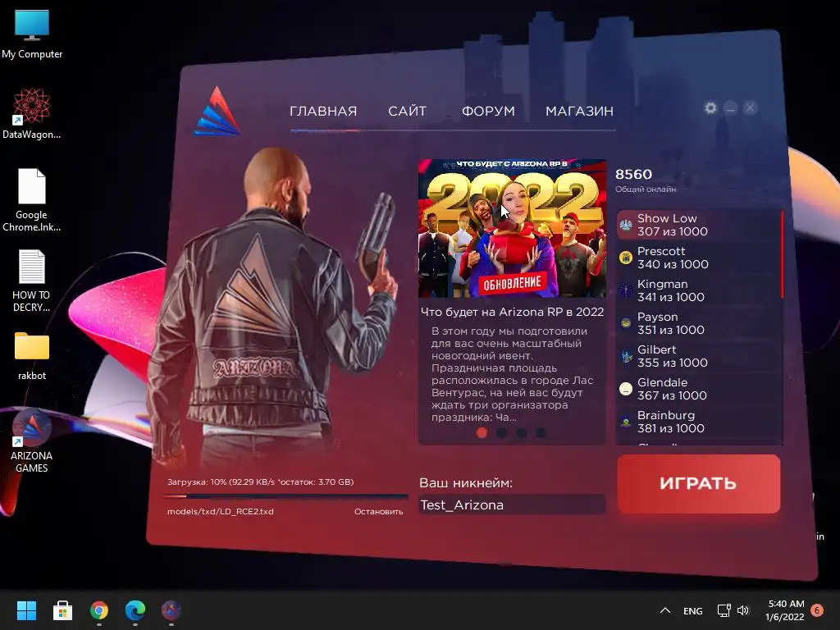Select third news carousel dot
This screenshot has width=840, height=630.
tap(521, 432)
